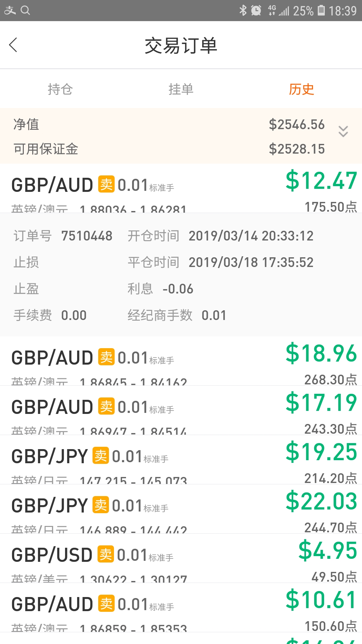
Task: Switch to the 挂单 pending orders tab
Action: [x=181, y=89]
